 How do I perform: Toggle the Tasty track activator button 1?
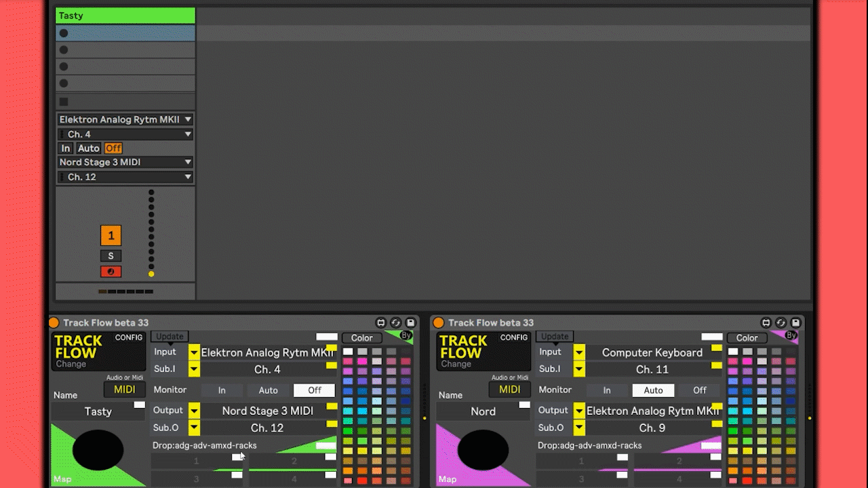[x=111, y=235]
